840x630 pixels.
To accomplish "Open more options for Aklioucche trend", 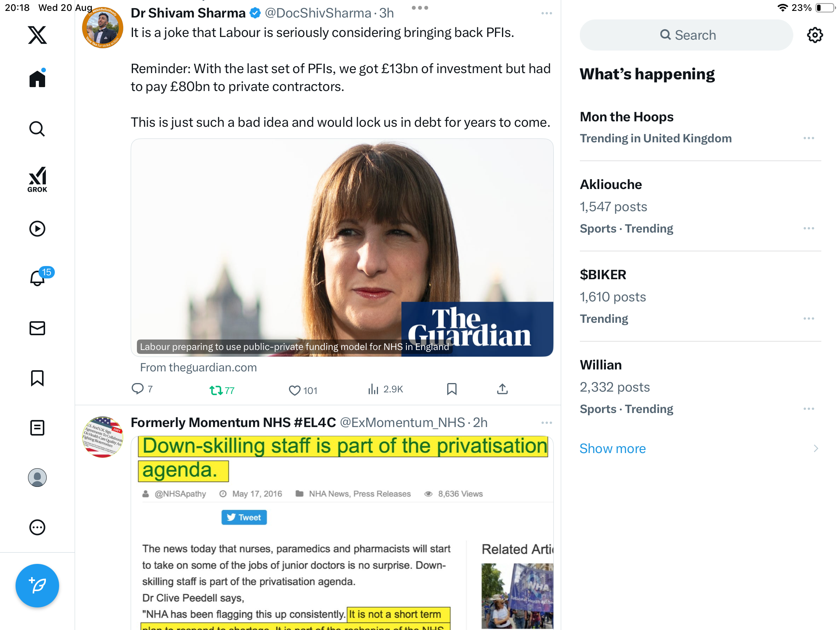I will 809,228.
